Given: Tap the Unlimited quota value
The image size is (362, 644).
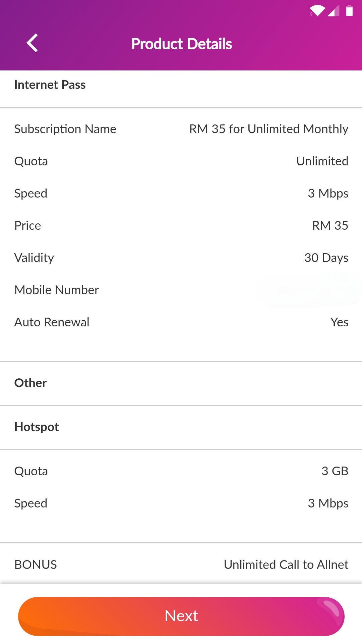Looking at the screenshot, I should (x=322, y=161).
